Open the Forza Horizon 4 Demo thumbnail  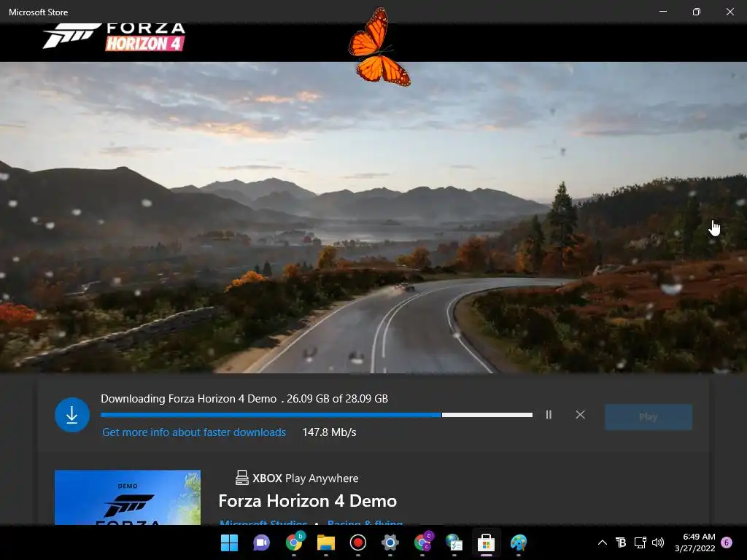pos(128,497)
